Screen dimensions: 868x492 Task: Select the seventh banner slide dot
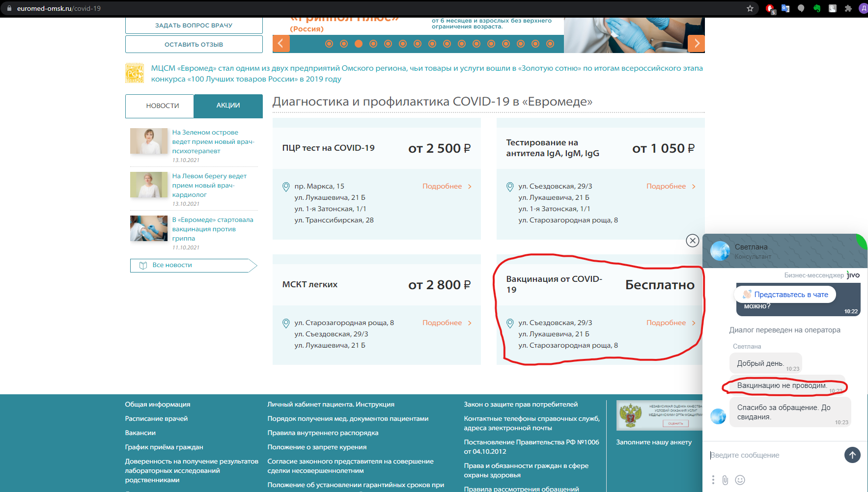(418, 44)
